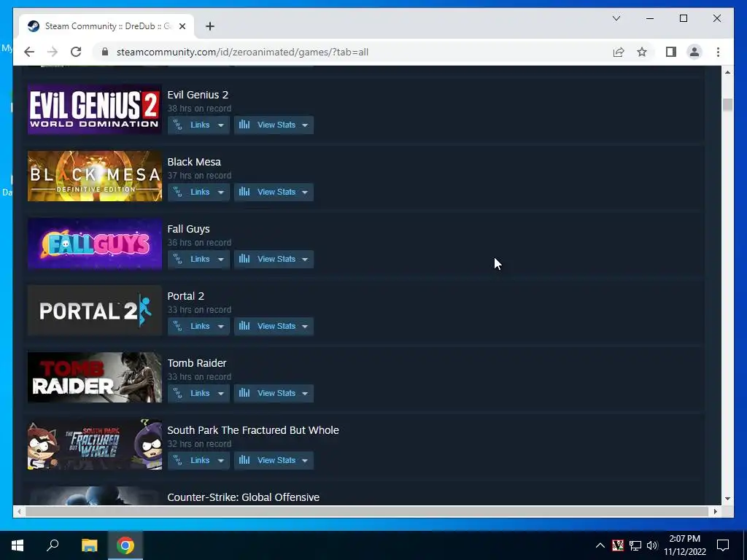Click links icon for Black Mesa
This screenshot has width=747, height=560.
click(178, 192)
